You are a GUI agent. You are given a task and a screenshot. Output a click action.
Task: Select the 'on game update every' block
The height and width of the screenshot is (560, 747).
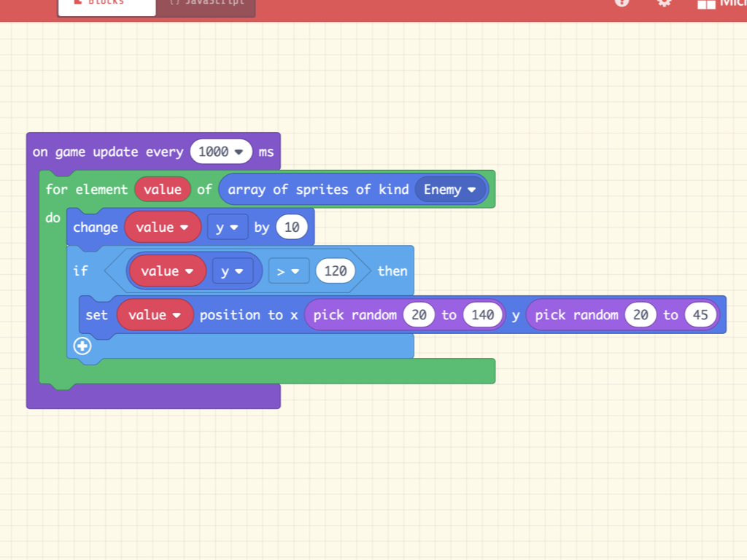(108, 152)
